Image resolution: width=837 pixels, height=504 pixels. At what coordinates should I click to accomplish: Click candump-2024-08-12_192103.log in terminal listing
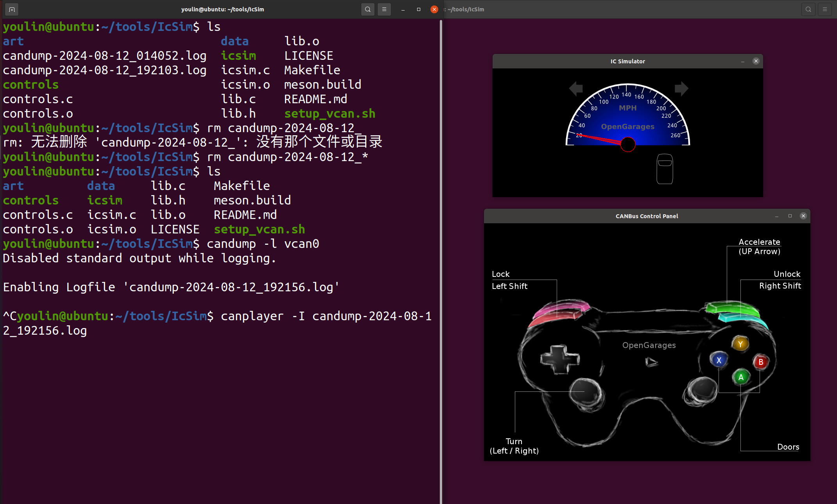(x=104, y=70)
